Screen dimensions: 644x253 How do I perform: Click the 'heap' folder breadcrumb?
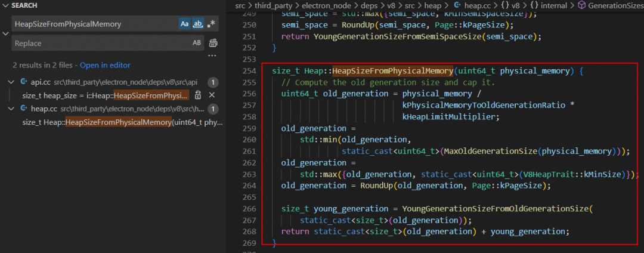coord(434,5)
